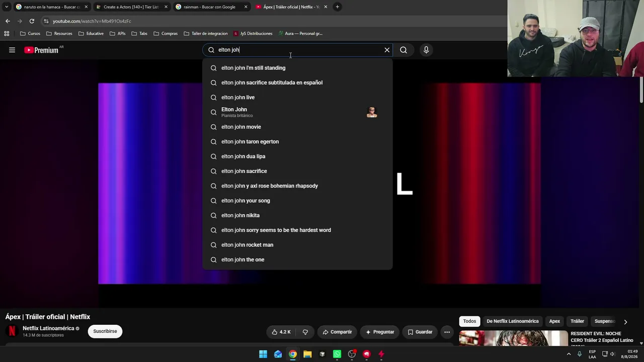644x362 pixels.
Task: Reload the YouTube page
Action: pos(32,21)
